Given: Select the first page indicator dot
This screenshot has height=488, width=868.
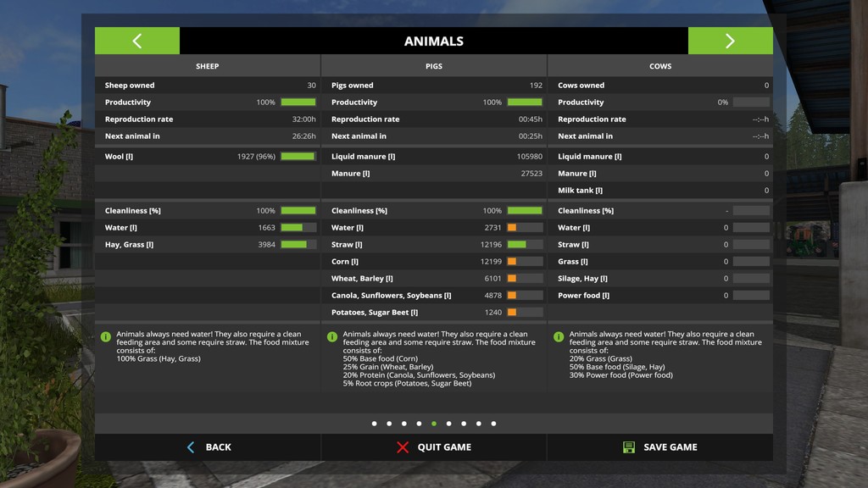Looking at the screenshot, I should tap(374, 424).
